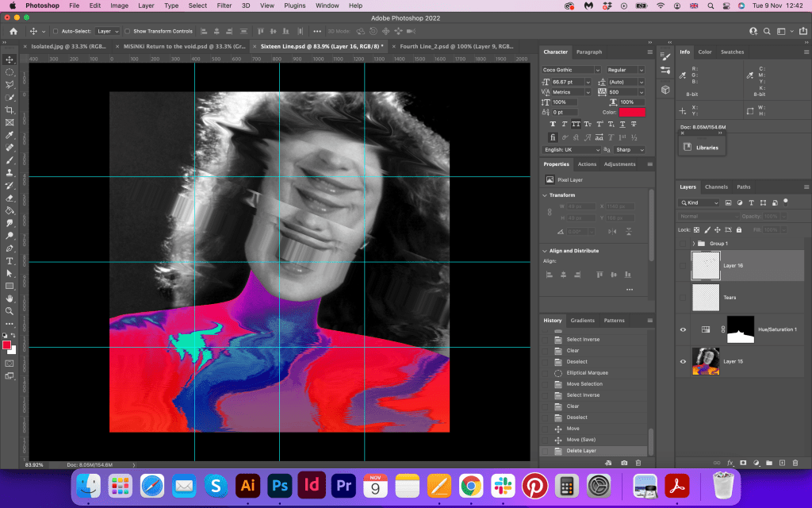Show the Tears layer
The image size is (812, 508).
683,298
